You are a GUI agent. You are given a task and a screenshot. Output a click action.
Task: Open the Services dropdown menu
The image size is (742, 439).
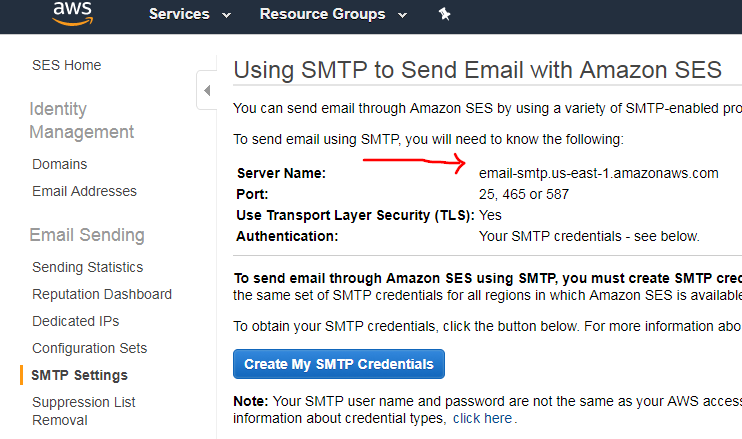pos(190,14)
